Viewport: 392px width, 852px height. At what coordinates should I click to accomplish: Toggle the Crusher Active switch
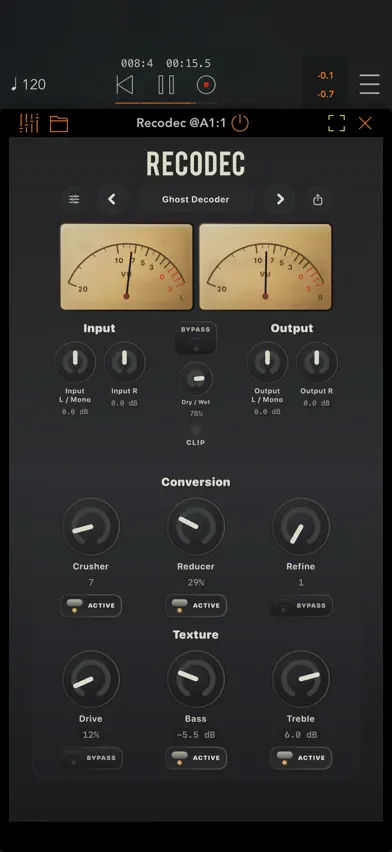click(91, 606)
